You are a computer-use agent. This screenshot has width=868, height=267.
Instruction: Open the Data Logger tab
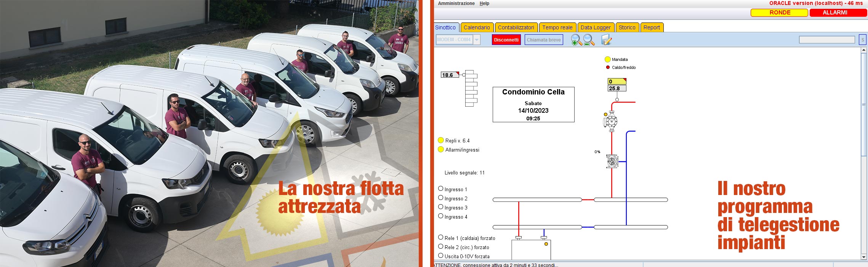tap(595, 27)
